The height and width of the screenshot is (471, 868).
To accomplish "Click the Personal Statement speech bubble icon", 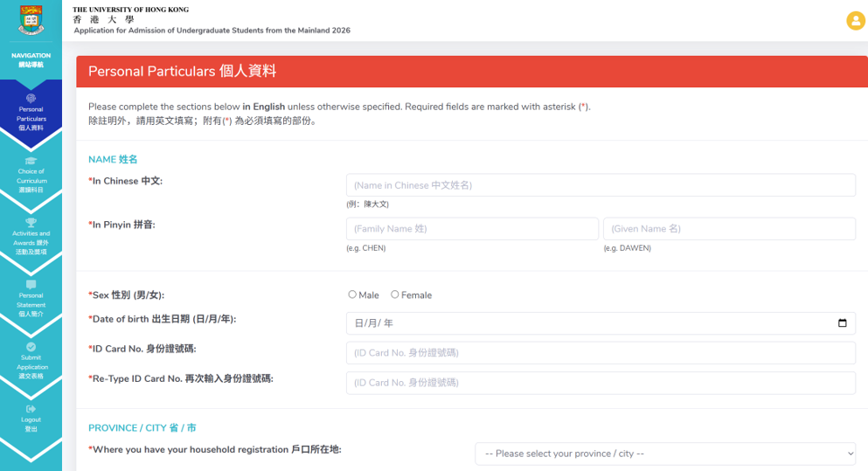I will point(31,285).
